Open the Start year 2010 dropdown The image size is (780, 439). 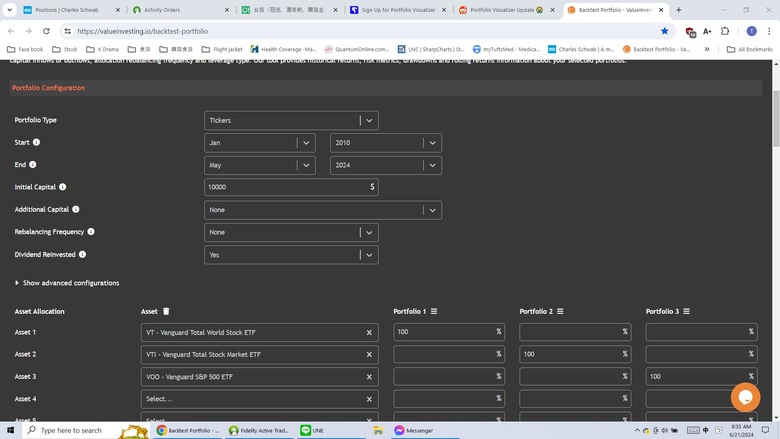point(386,143)
